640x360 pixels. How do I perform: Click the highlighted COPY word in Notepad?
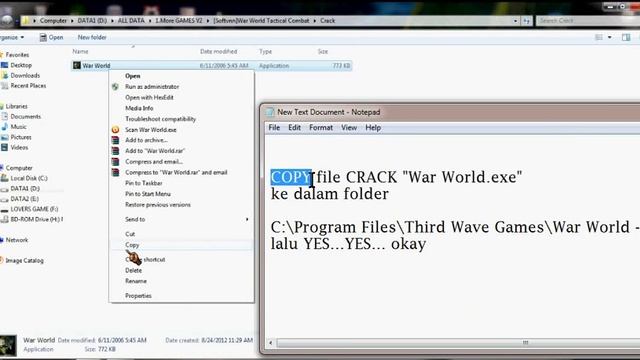(291, 178)
